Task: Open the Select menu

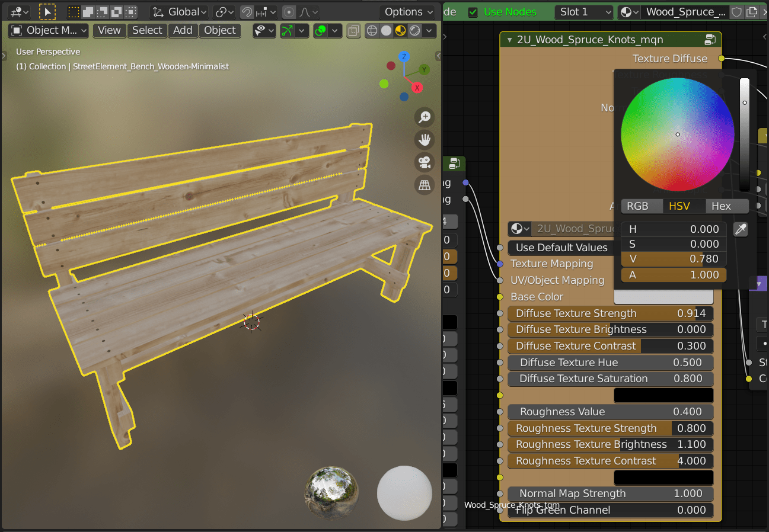Action: (x=147, y=30)
